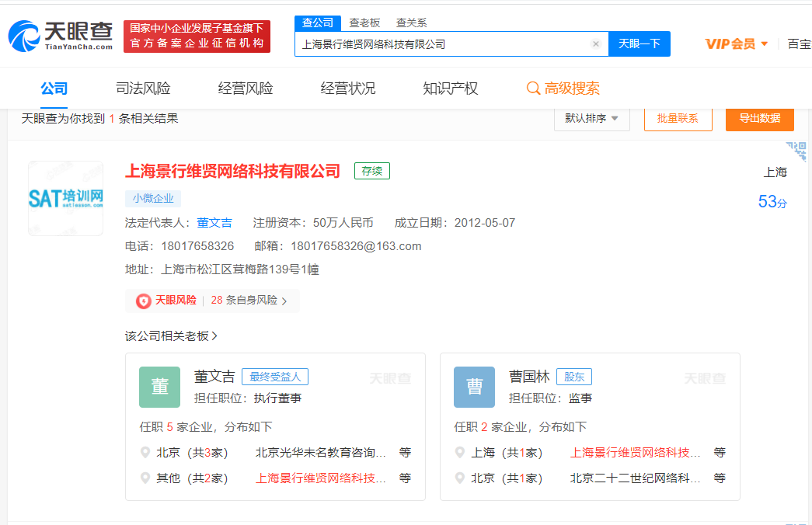Open SAT培训网 company logo thumbnail
Screen dimensions: 812x525
[66, 198]
